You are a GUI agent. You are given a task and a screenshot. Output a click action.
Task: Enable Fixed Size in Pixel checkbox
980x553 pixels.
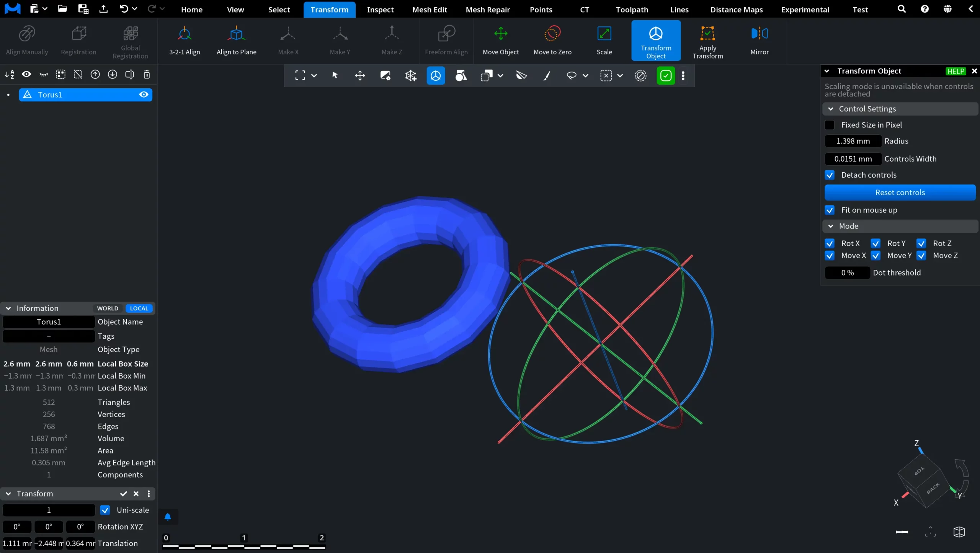830,125
